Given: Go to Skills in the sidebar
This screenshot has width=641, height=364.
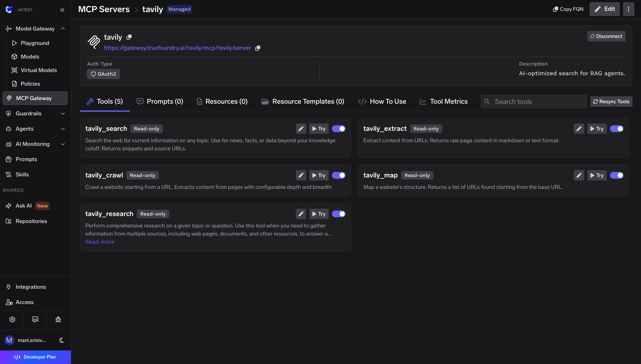Looking at the screenshot, I should coord(22,174).
